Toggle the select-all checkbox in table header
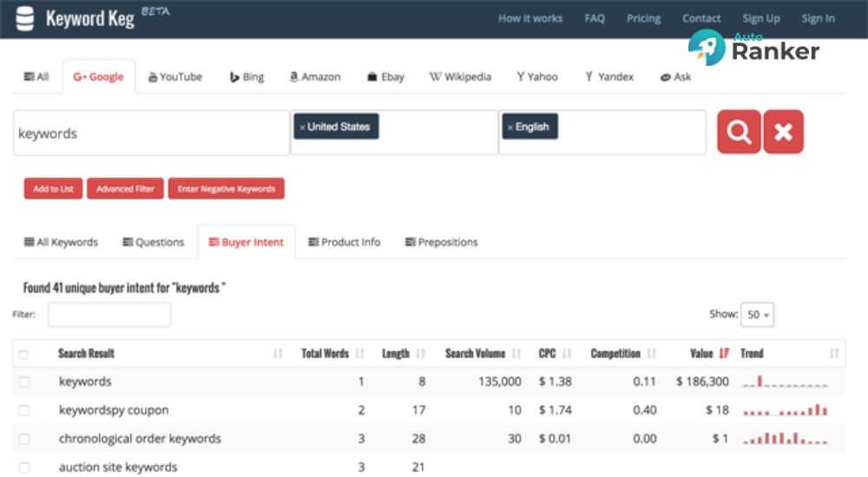 pyautogui.click(x=23, y=355)
